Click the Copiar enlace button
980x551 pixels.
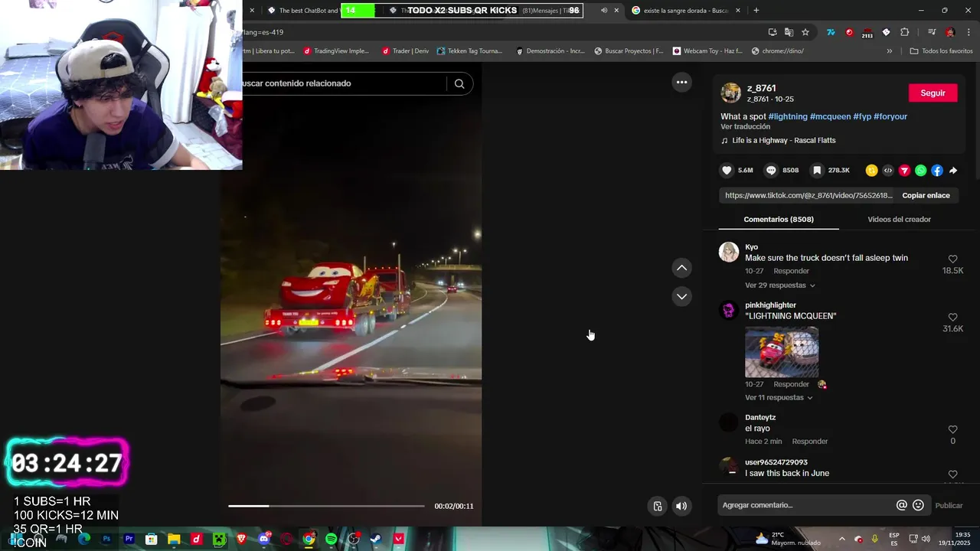tap(926, 195)
